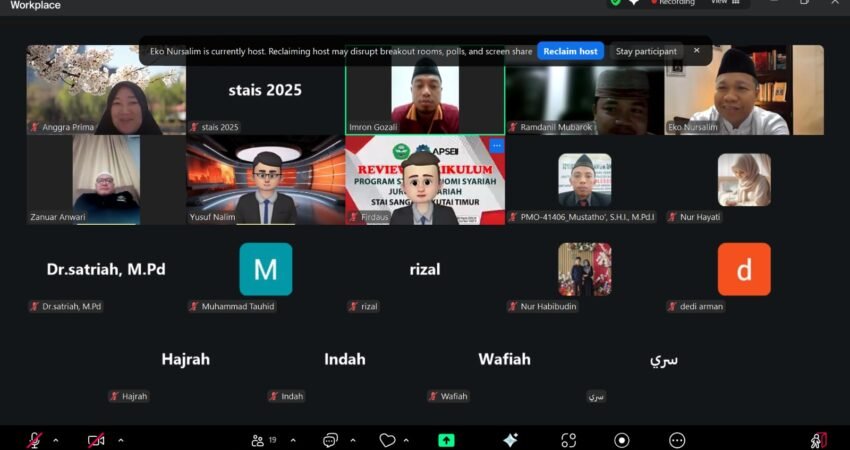This screenshot has width=850, height=450.
Task: Unmute the microphone in the bottom toolbar
Action: (34, 440)
